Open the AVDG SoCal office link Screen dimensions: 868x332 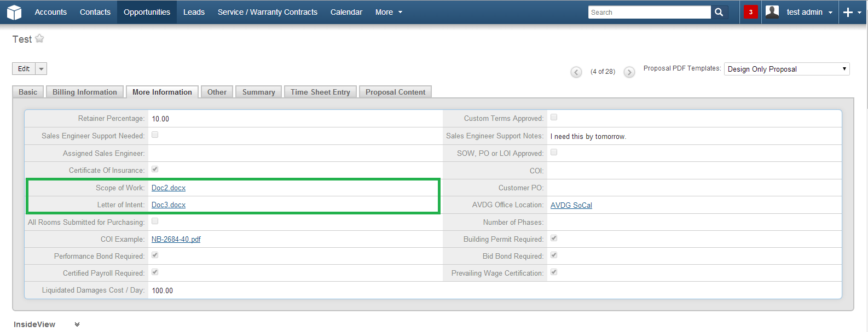pyautogui.click(x=571, y=205)
